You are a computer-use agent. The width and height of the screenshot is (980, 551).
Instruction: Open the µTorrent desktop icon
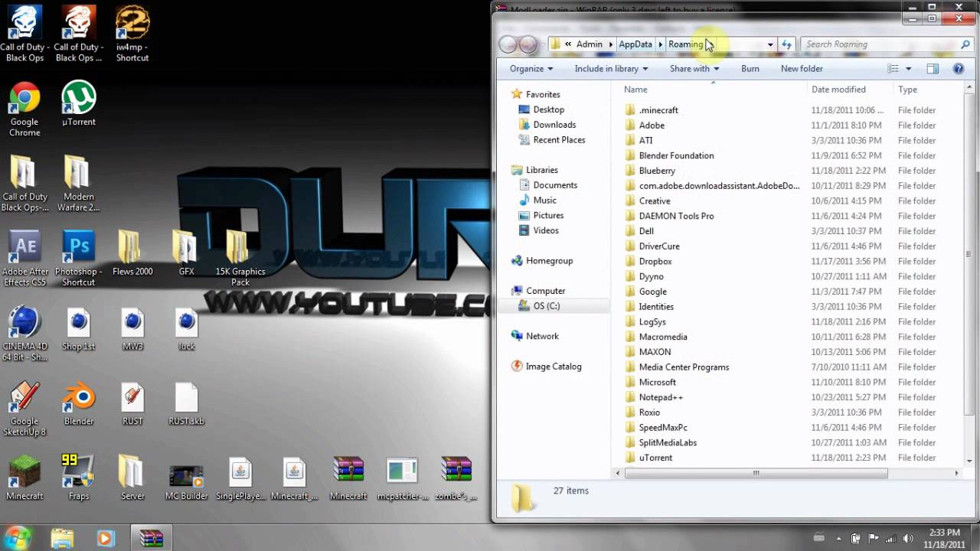[x=78, y=105]
